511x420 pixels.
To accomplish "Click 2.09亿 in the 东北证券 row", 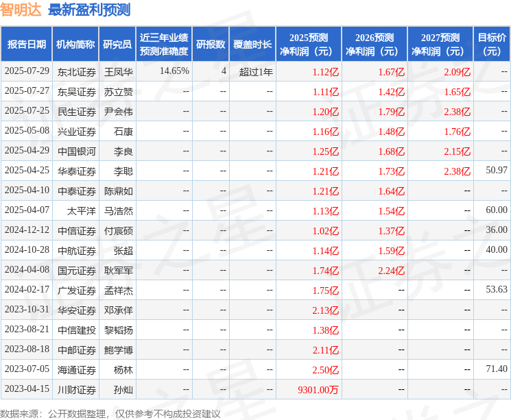I will pyautogui.click(x=457, y=72).
